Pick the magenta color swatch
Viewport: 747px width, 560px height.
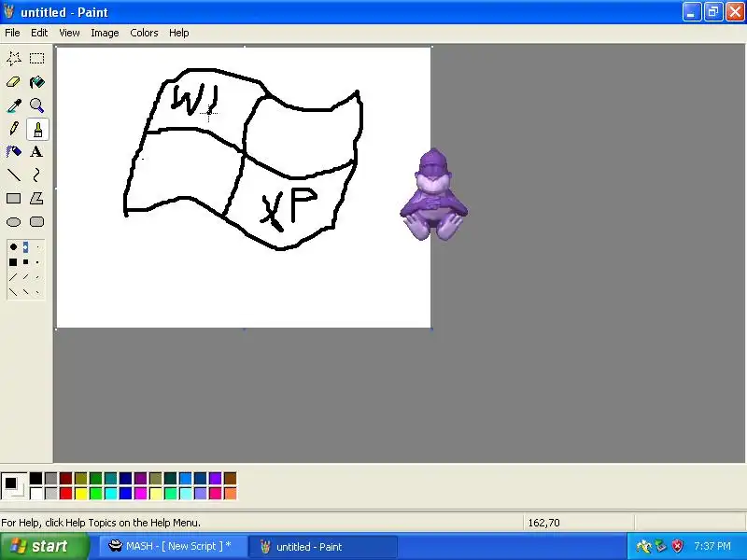pyautogui.click(x=141, y=494)
